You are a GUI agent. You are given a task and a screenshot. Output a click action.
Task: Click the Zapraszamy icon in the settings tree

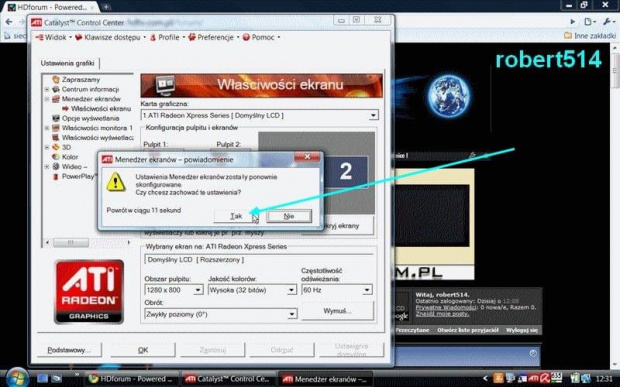click(56, 80)
